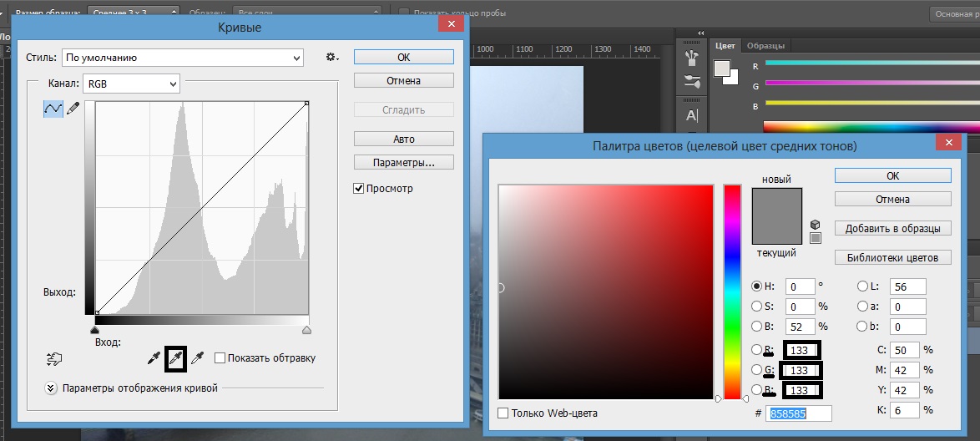Click the текущий color preview swatch
Screen dimensions: 980x441
777,230
